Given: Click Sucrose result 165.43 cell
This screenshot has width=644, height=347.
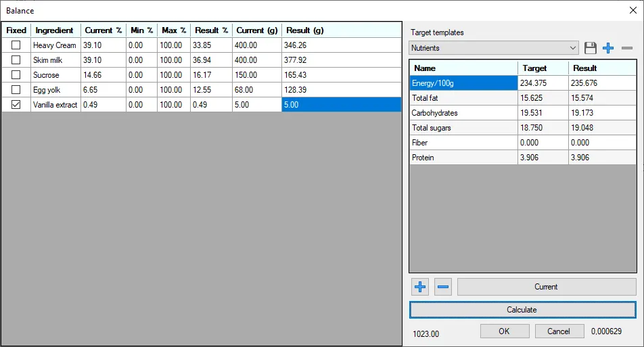Looking at the screenshot, I should [x=342, y=74].
